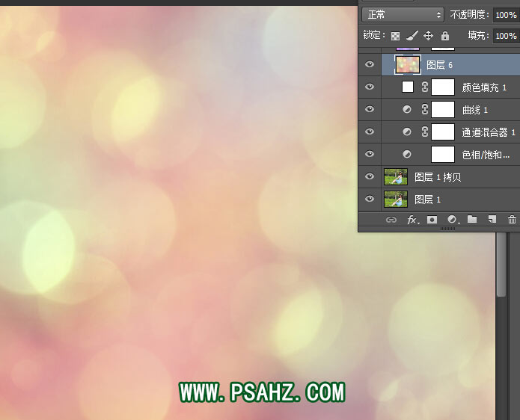Screen dimensions: 520x420
Task: Toggle the lock position icon
Action: [x=429, y=35]
